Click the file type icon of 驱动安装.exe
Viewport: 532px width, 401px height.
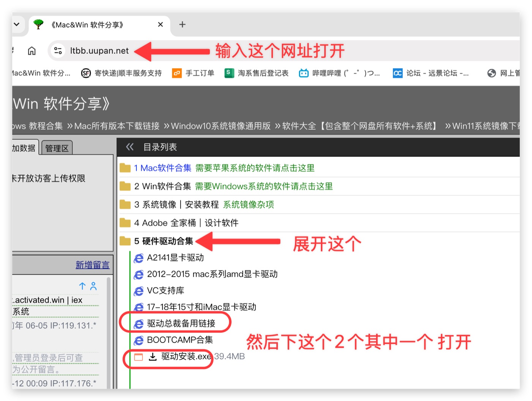click(139, 357)
